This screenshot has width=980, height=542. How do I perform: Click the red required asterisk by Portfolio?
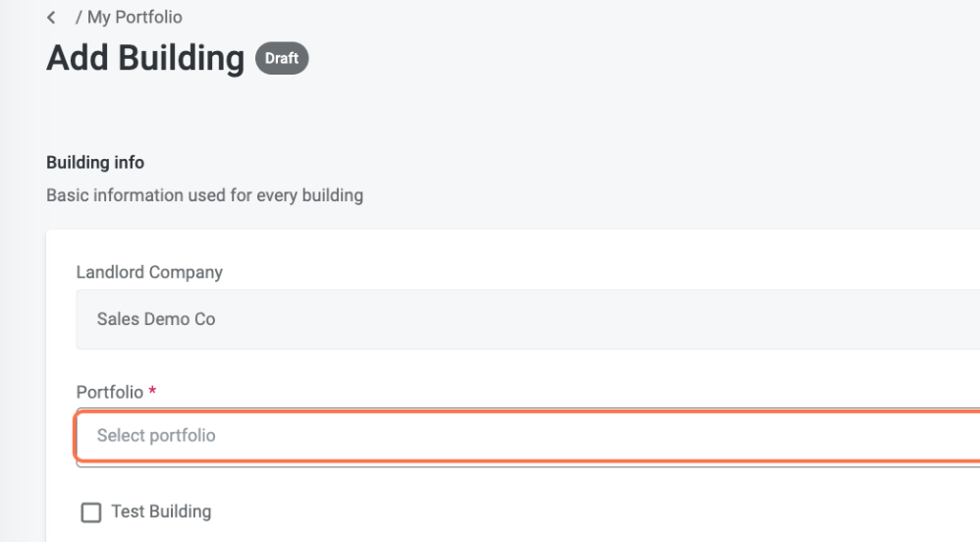(x=153, y=392)
